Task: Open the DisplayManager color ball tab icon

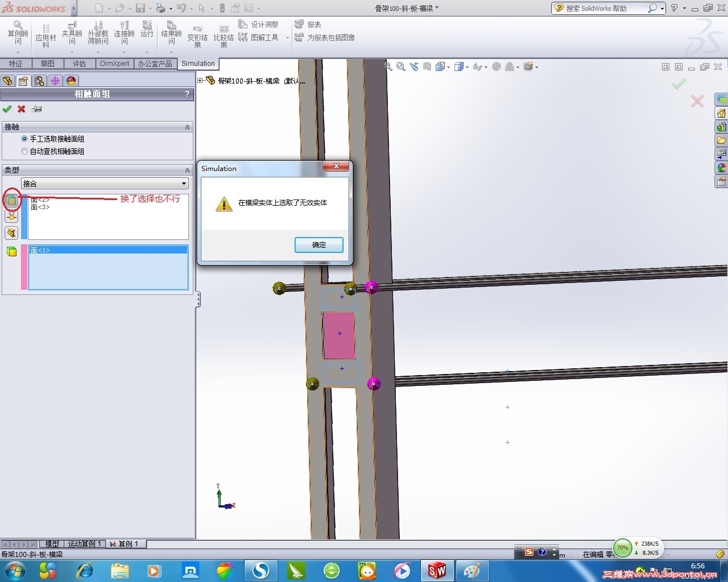Action: click(71, 81)
